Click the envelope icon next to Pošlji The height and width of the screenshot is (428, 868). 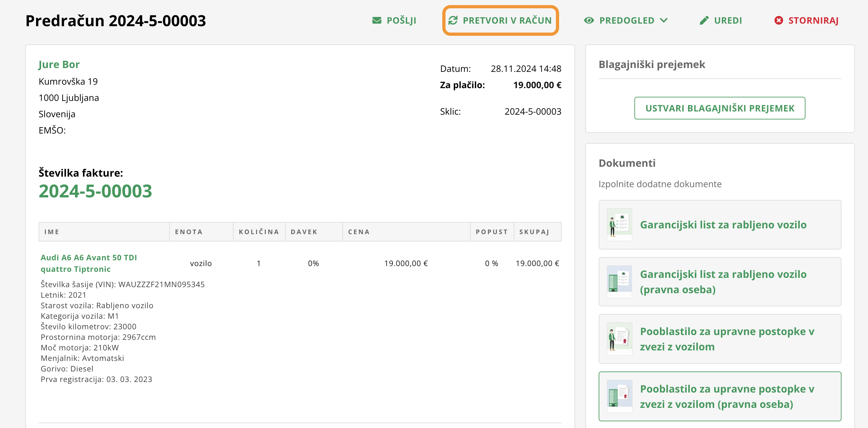click(377, 20)
